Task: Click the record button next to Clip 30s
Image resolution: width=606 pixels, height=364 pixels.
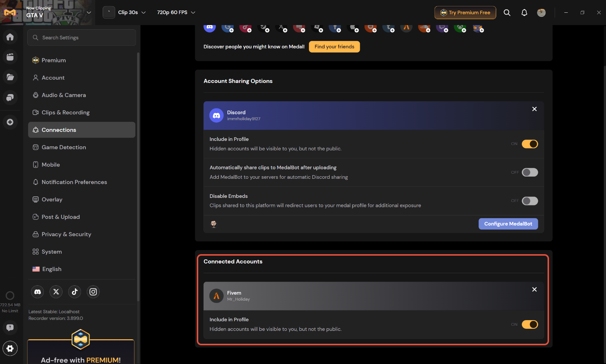Action: [109, 12]
